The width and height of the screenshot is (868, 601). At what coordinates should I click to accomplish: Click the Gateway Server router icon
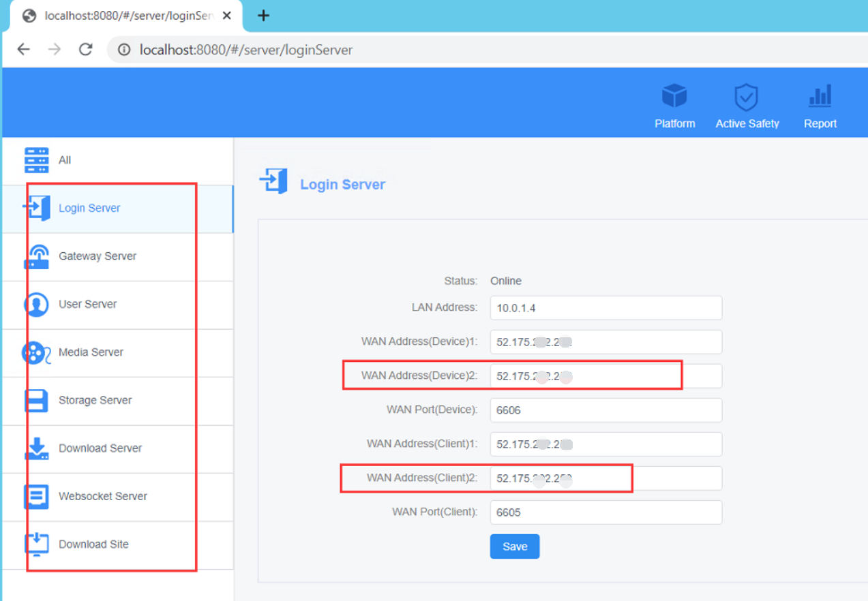point(37,256)
